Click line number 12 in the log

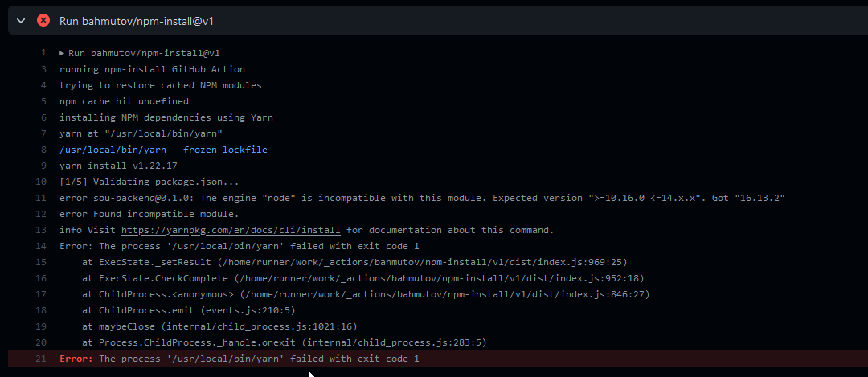(x=41, y=214)
